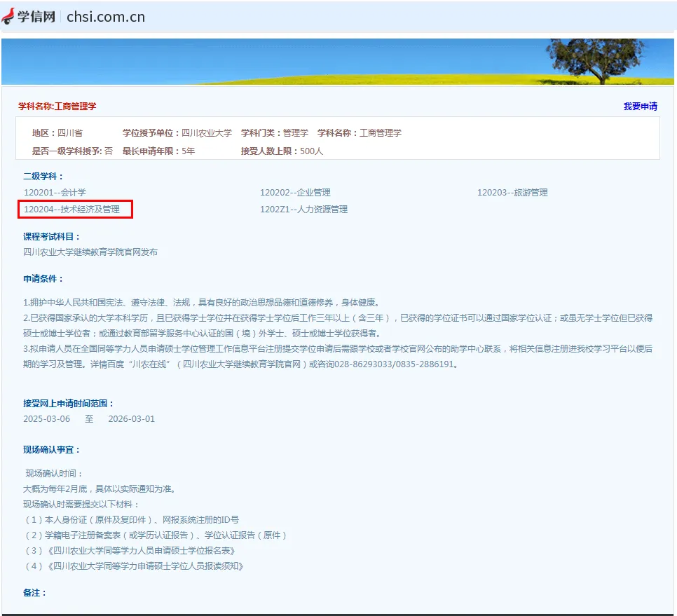Click the tree landscape banner image
The image size is (677, 616).
click(338, 62)
